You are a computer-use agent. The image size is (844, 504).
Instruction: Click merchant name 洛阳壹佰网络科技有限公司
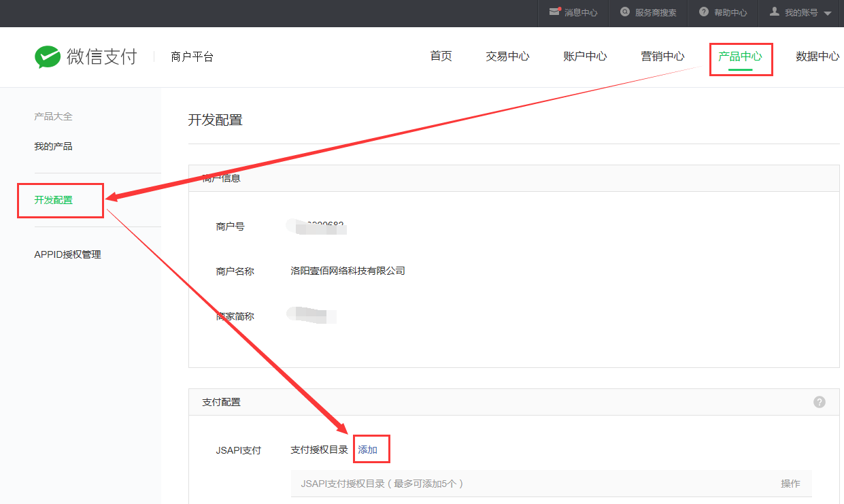(348, 271)
